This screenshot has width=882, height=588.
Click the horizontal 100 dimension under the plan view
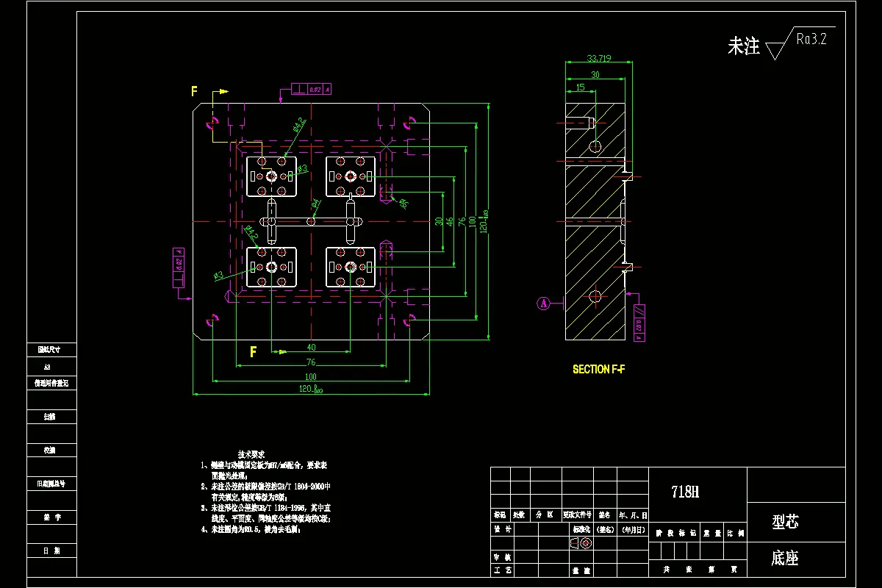pos(311,376)
